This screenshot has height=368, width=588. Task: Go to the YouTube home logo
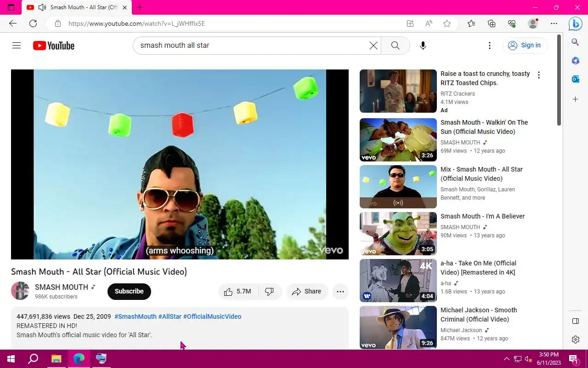click(x=54, y=46)
